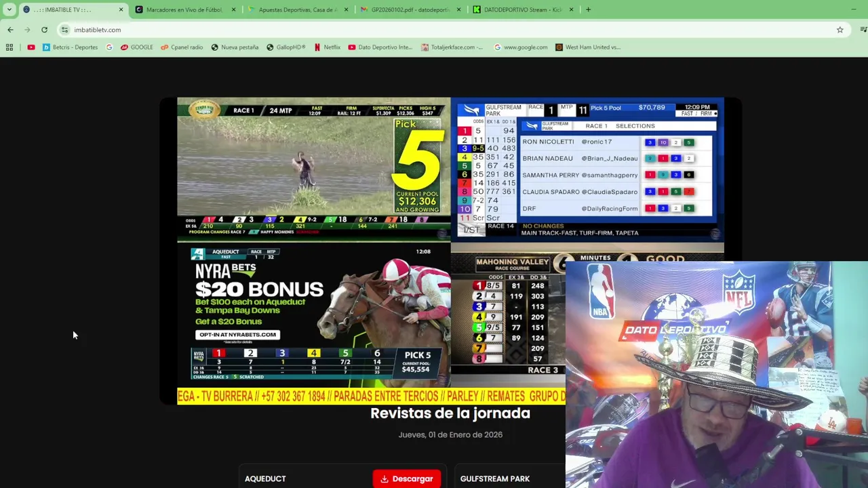
Task: Open the media control icon right of the star
Action: coord(863,30)
